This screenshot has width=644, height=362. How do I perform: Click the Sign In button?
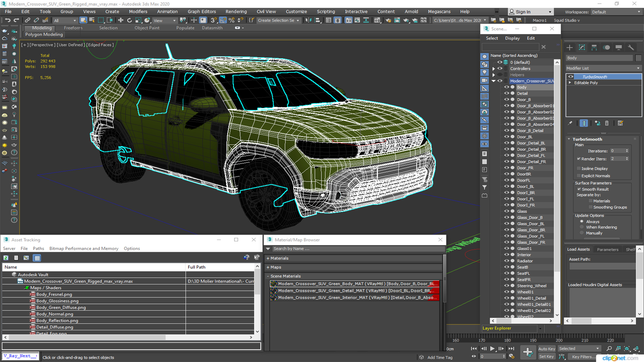click(x=530, y=12)
